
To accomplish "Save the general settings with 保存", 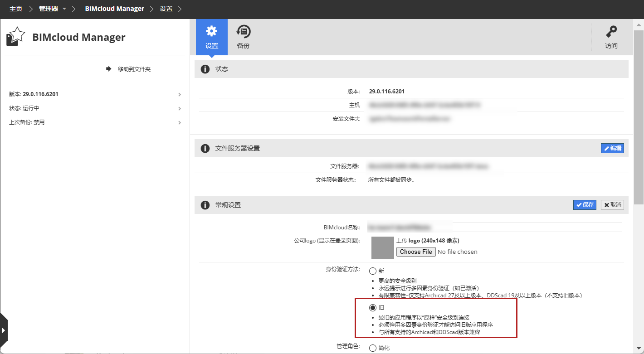I will (x=585, y=205).
